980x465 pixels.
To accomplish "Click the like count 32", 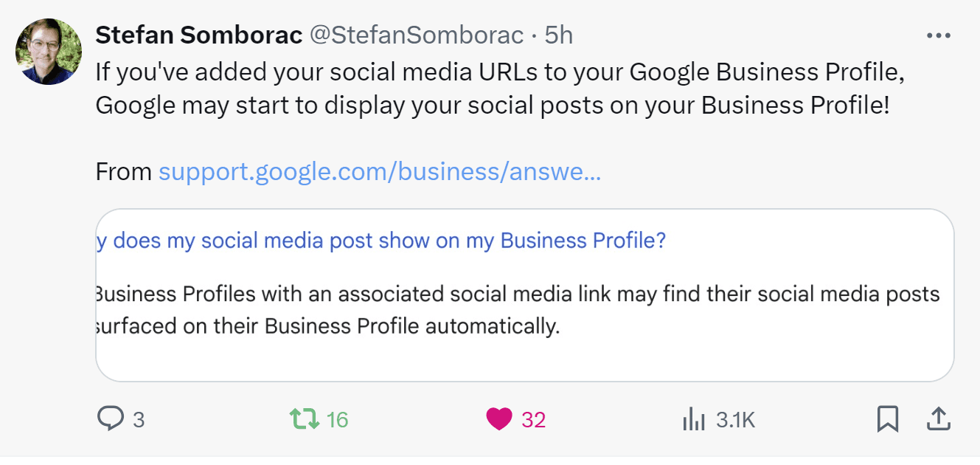I will (533, 420).
